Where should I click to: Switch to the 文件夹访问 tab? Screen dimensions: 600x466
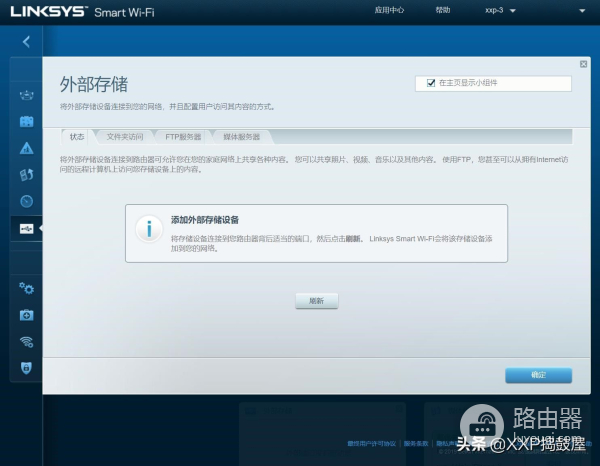tap(125, 137)
